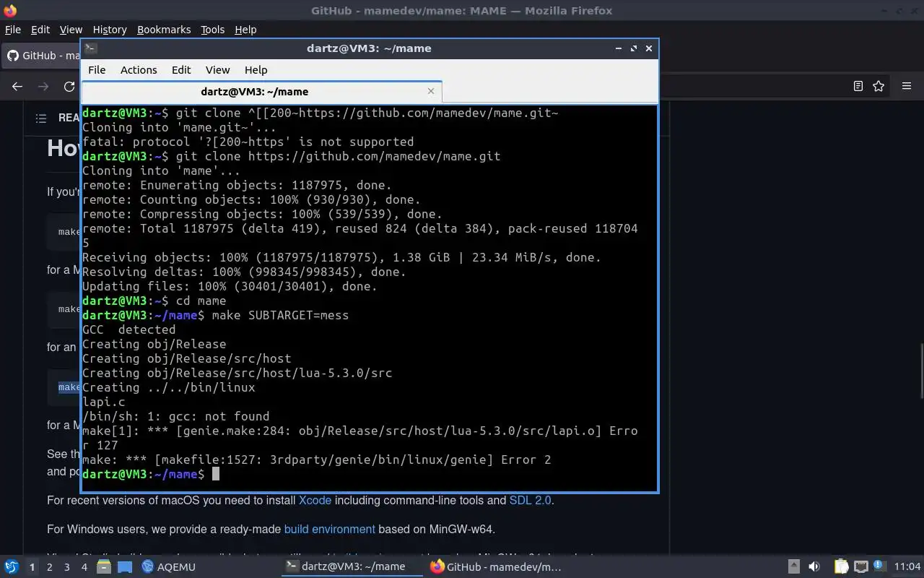Maximize the terminal window
924x578 pixels.
click(634, 48)
